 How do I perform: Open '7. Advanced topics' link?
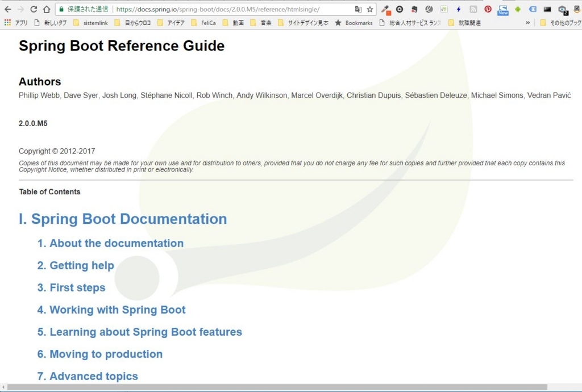click(88, 376)
